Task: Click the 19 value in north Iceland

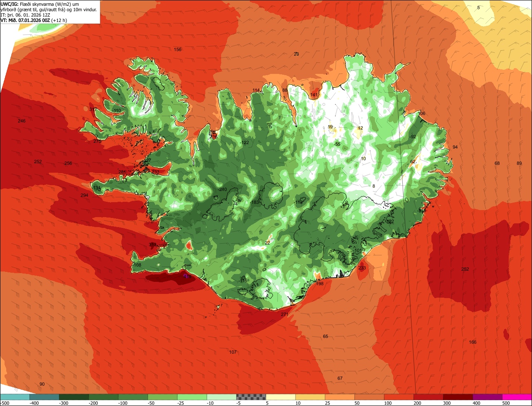Action: (330, 127)
